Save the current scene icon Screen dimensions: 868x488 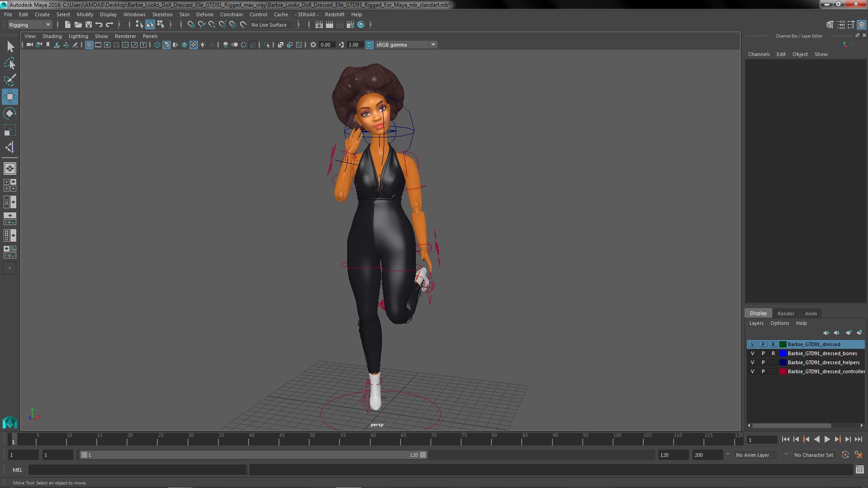point(89,24)
